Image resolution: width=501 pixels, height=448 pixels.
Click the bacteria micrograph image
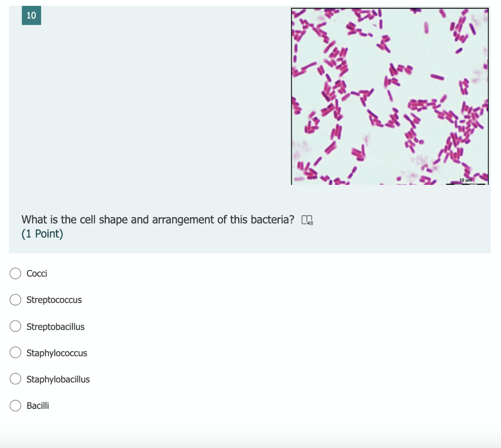tap(389, 95)
